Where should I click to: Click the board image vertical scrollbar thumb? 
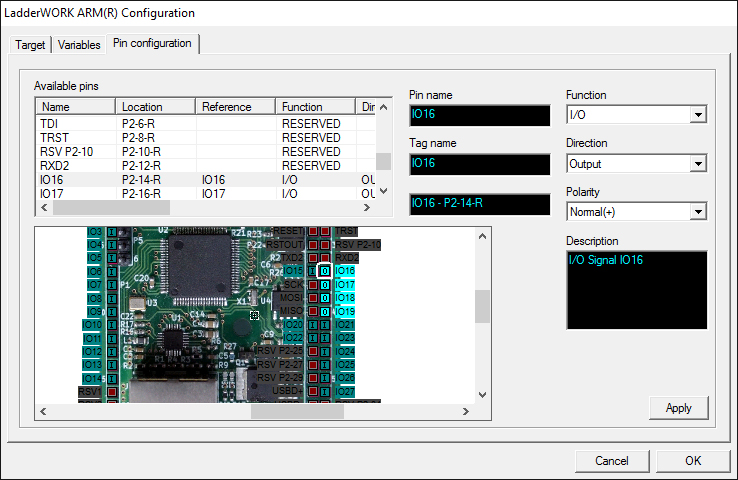click(x=482, y=306)
